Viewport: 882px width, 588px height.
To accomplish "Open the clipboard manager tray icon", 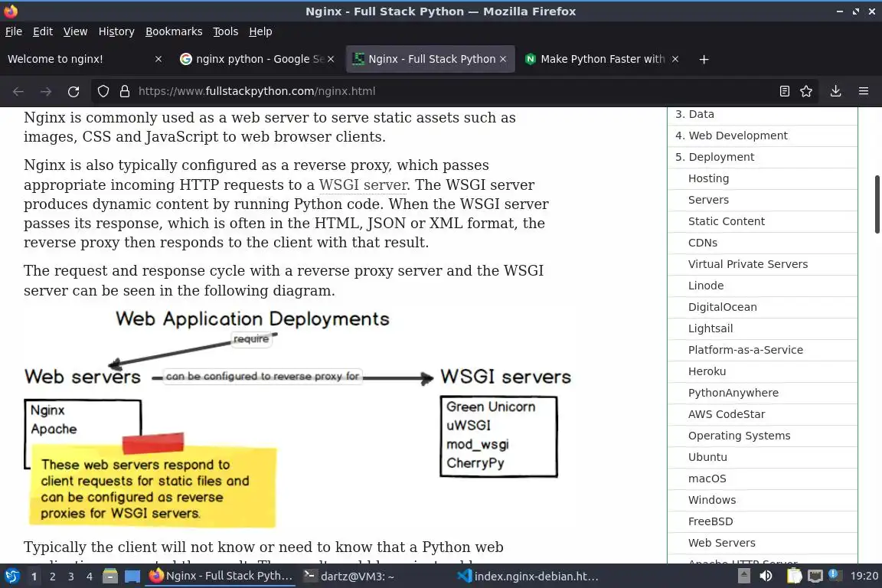I will [794, 577].
